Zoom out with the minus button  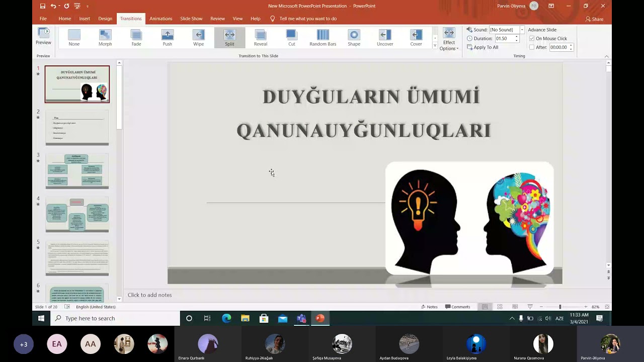(541, 307)
